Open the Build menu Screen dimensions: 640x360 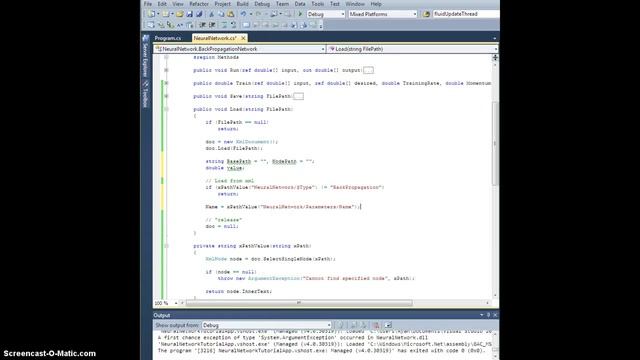tap(242, 4)
